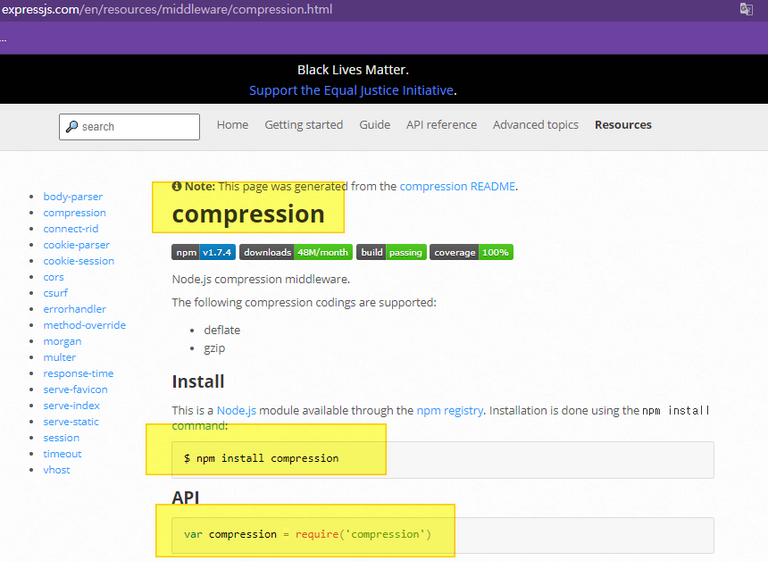Open API reference menu
The height and width of the screenshot is (562, 768).
pos(441,125)
